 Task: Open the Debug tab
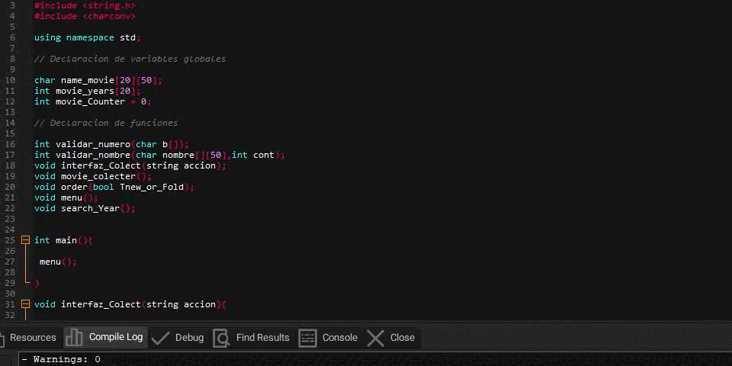coord(178,338)
